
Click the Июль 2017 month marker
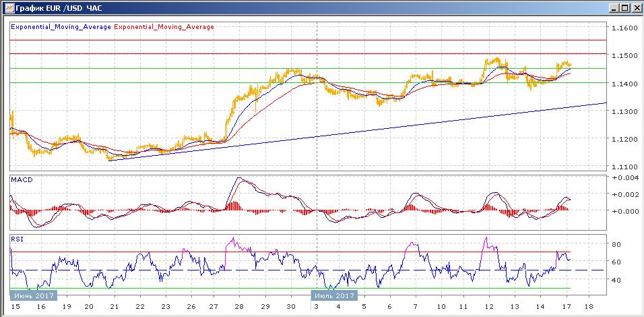tap(334, 295)
